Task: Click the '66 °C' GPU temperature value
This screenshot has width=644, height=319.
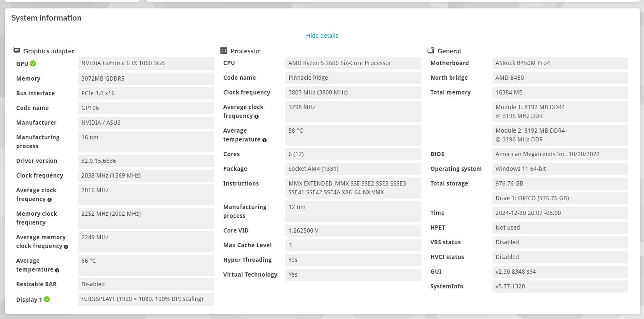Action: pyautogui.click(x=146, y=265)
